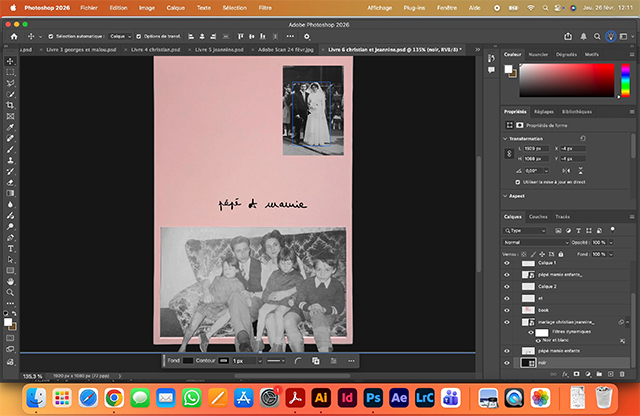This screenshot has height=416, width=640.
Task: Open the Fond fill value dropdown arrow
Action: pos(611,254)
